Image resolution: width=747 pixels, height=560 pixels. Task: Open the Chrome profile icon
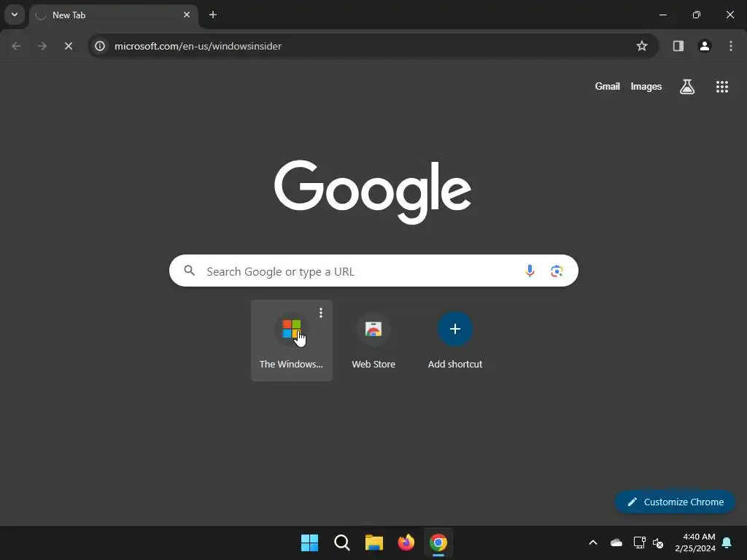point(705,46)
